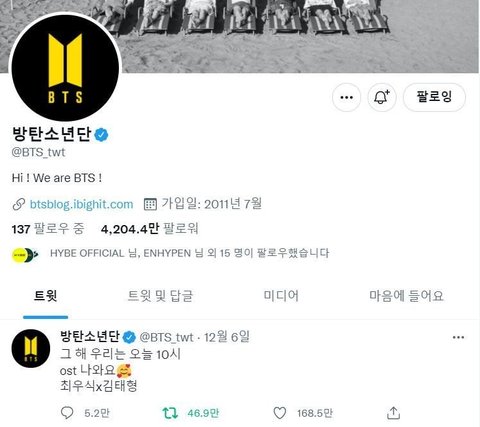Like the tweet with the heart icon

pos(280,413)
